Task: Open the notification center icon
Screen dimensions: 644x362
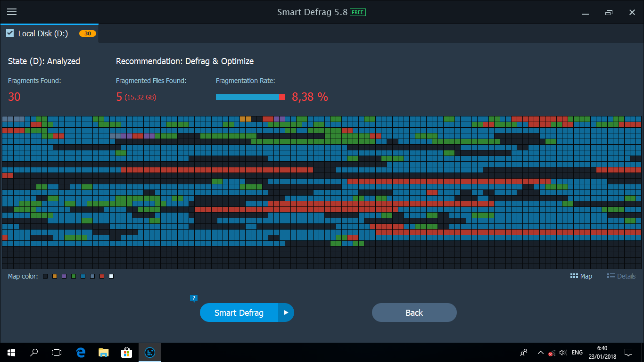Action: point(628,352)
